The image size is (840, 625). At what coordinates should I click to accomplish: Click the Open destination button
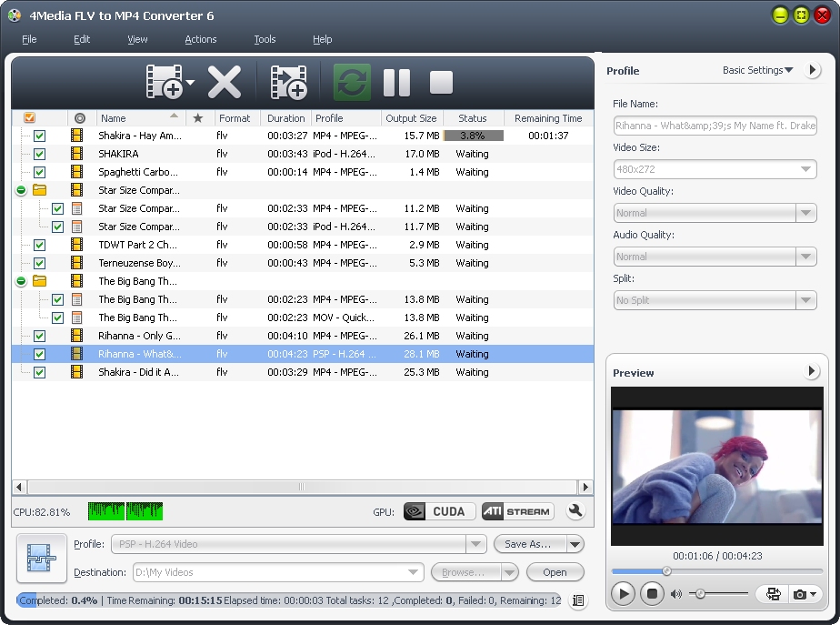point(555,572)
